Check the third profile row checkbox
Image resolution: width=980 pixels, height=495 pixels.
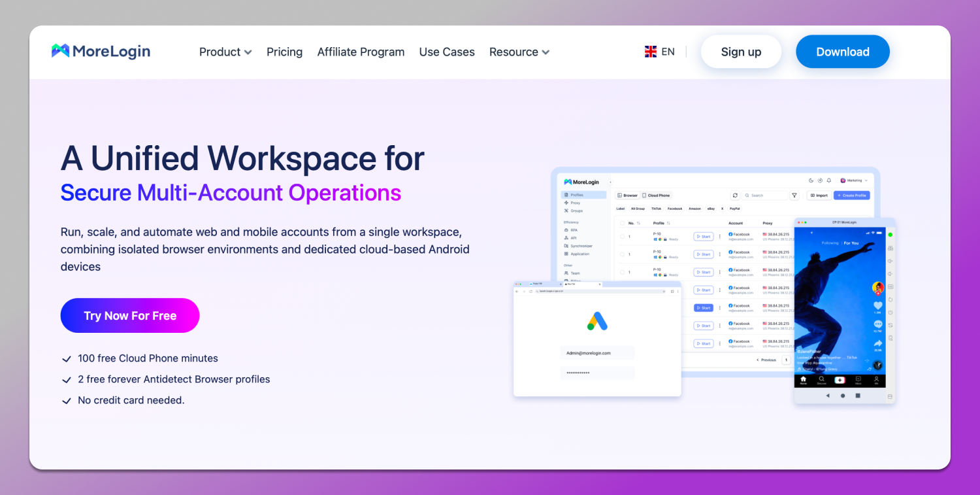(622, 272)
